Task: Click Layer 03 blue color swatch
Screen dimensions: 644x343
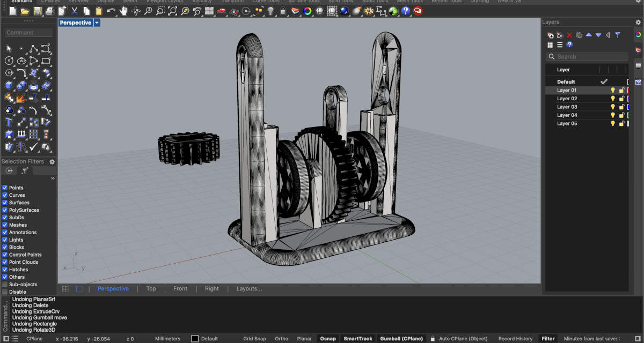Action: click(x=628, y=107)
